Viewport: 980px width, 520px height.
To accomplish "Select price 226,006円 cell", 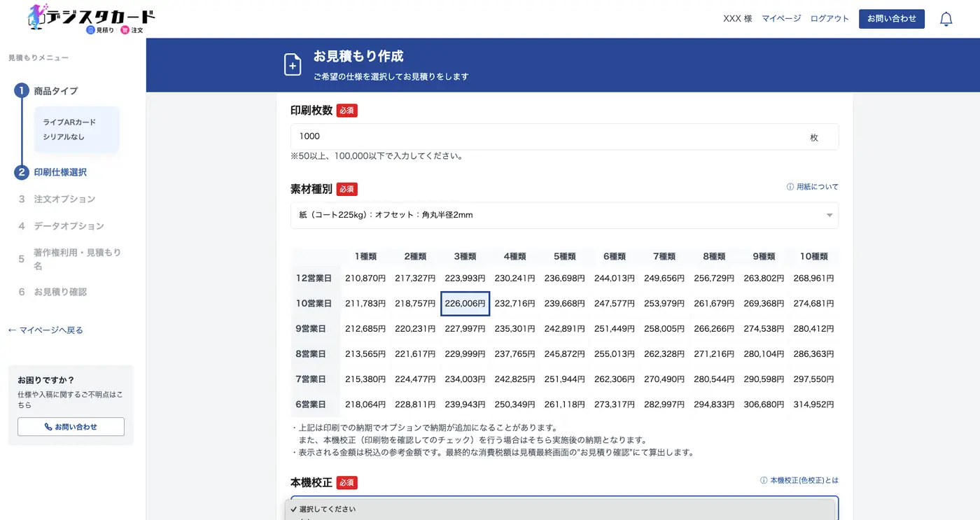I will pos(465,304).
